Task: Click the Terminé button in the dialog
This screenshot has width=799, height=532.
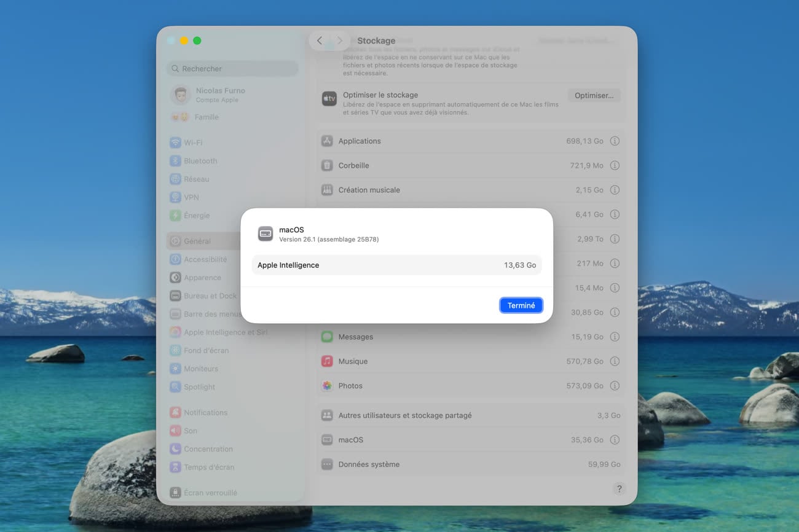Action: click(521, 305)
